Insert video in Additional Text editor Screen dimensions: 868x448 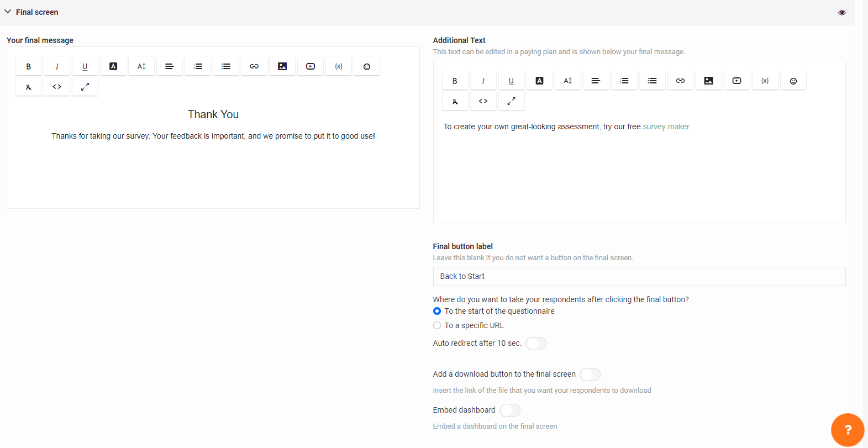click(737, 81)
